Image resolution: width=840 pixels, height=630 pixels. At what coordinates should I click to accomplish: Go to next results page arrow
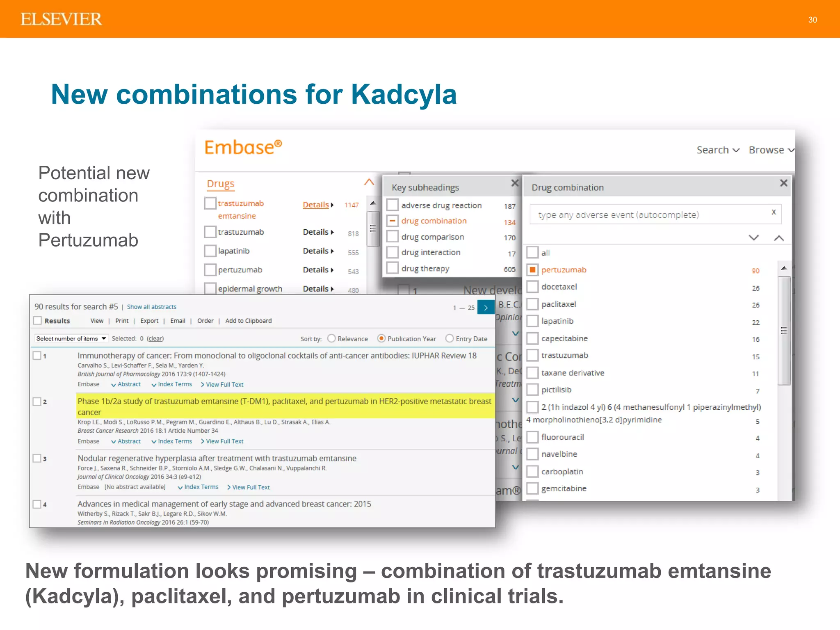[x=486, y=308]
